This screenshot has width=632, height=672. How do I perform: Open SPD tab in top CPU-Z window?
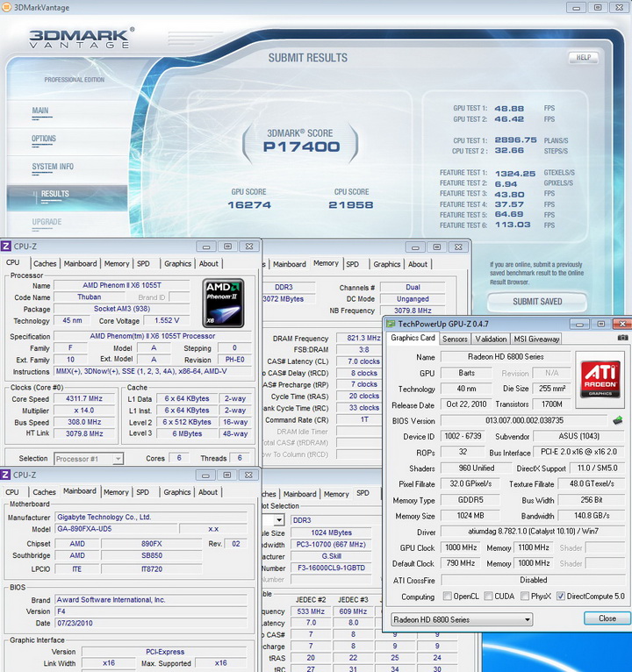[x=143, y=263]
